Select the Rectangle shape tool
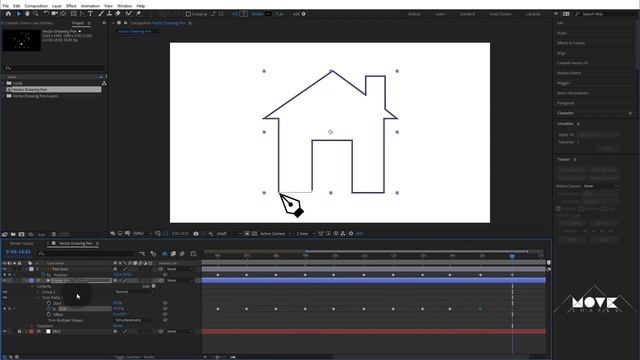640x360 pixels. point(73,14)
